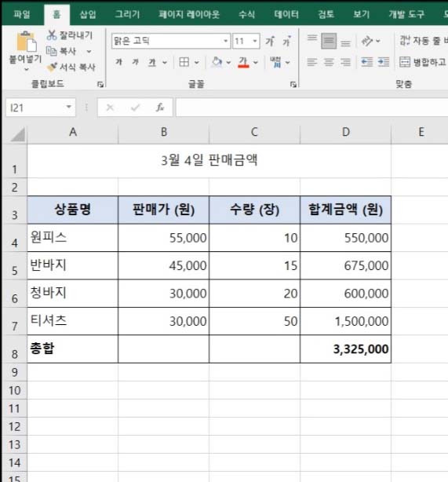Switch to the Draw (그리기) tab
Viewport: 448px width, 482px height.
pyautogui.click(x=127, y=14)
